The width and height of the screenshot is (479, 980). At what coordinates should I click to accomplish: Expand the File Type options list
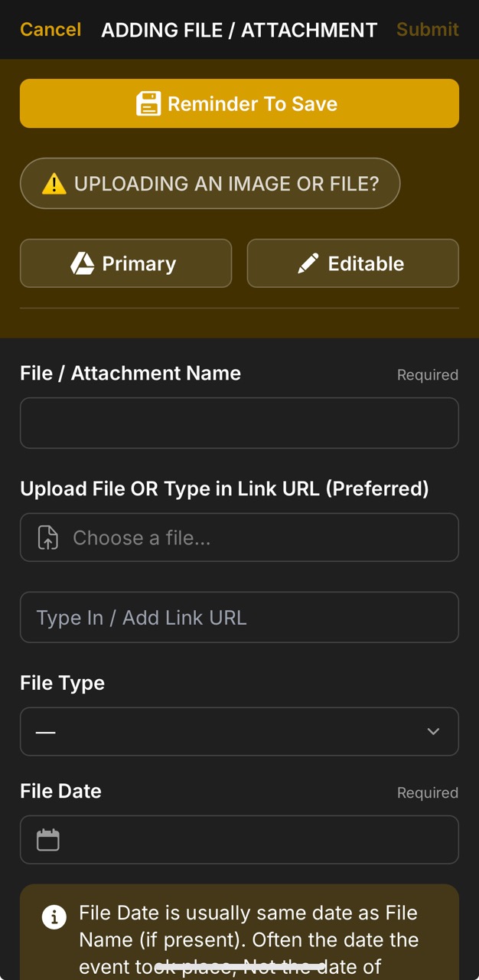239,731
